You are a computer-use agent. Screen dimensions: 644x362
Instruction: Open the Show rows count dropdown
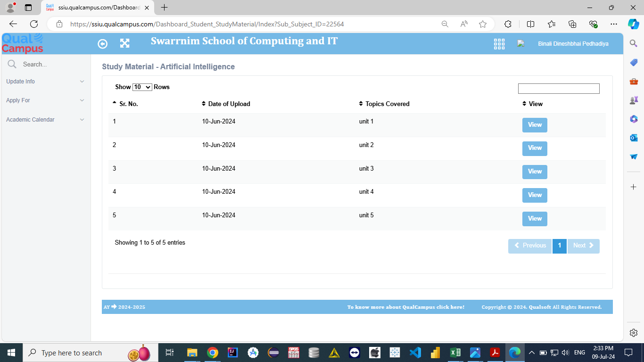142,87
